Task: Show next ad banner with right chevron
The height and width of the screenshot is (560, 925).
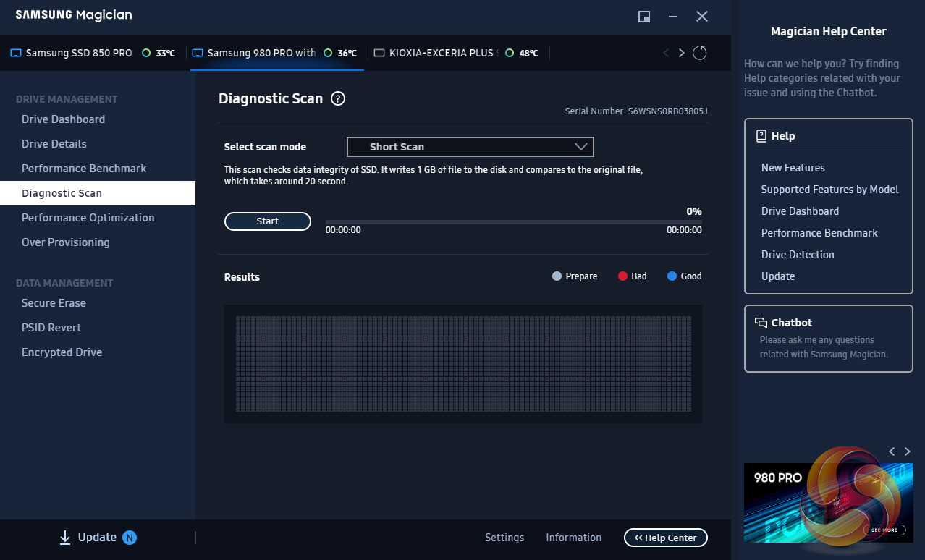Action: (908, 451)
